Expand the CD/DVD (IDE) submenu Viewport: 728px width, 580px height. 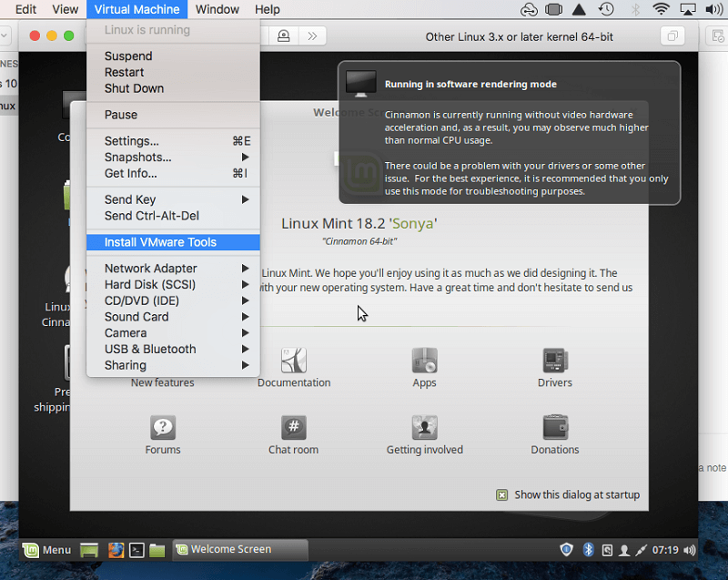pyautogui.click(x=173, y=300)
